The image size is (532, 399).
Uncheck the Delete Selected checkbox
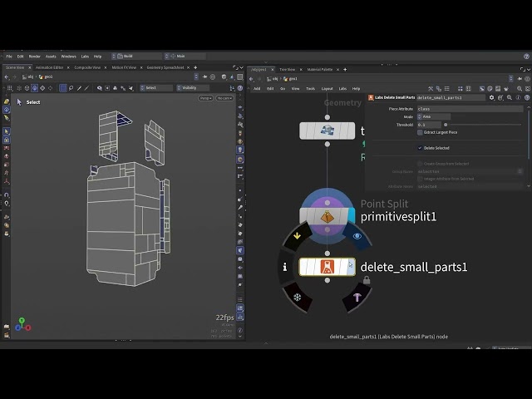tap(420, 148)
